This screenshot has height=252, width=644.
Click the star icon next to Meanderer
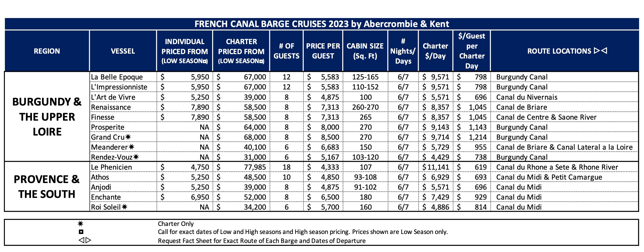[x=132, y=147]
